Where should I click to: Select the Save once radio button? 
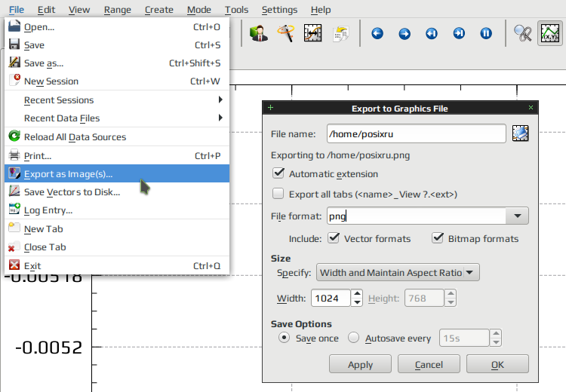[284, 338]
